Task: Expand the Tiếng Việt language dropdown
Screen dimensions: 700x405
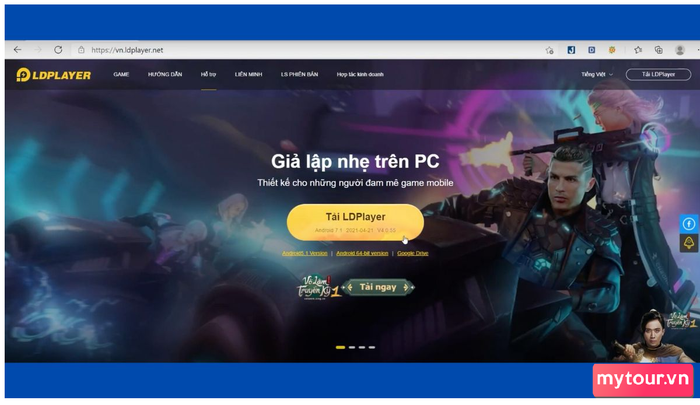Action: 597,75
